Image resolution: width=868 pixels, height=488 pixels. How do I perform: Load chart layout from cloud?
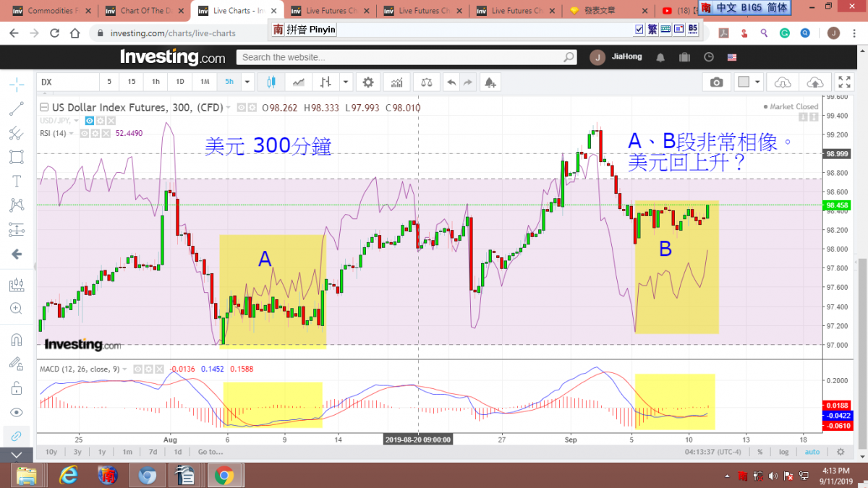[783, 82]
